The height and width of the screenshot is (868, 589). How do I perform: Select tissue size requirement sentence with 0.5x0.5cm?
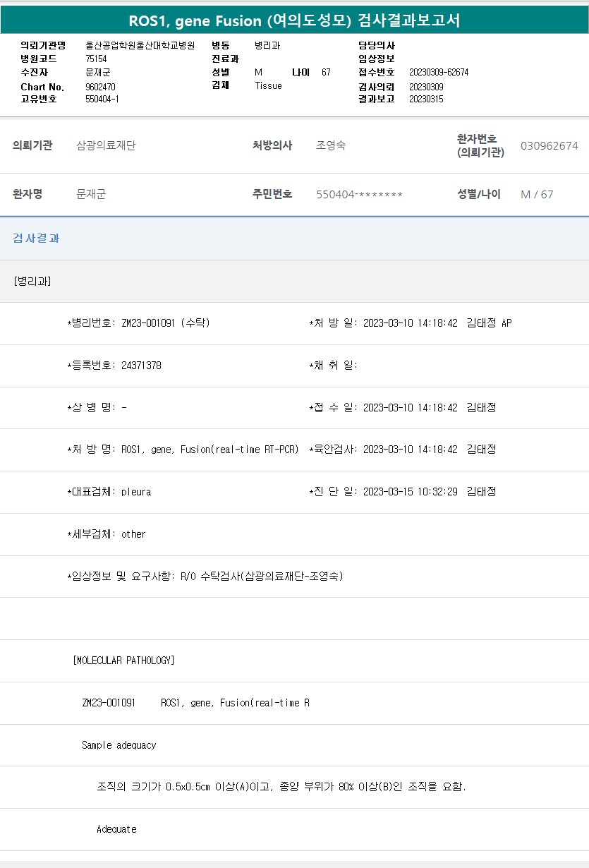(x=281, y=787)
